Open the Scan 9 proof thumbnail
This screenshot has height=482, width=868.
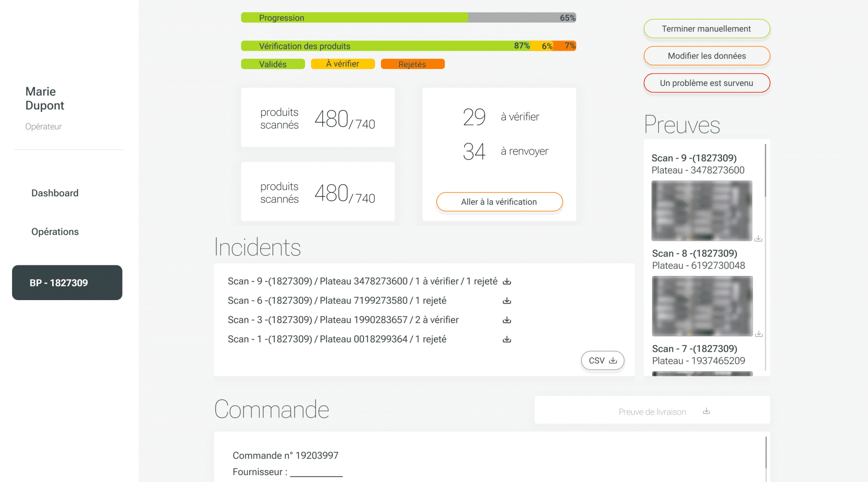point(702,211)
